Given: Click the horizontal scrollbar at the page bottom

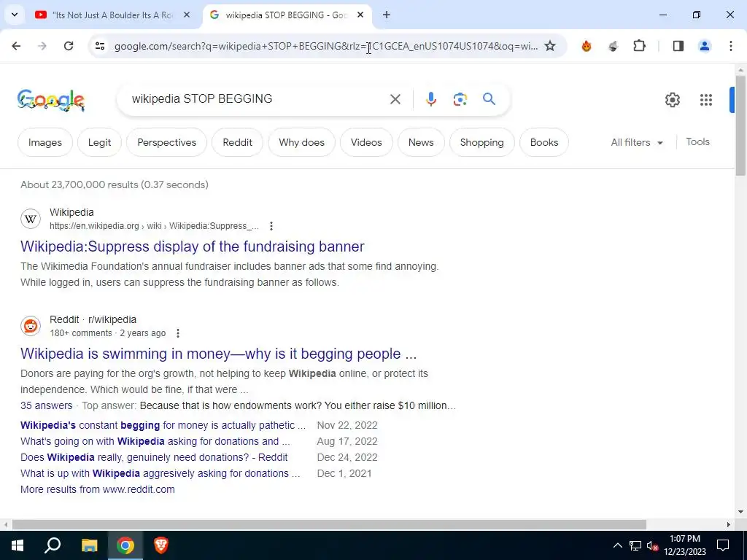Looking at the screenshot, I should 329,524.
